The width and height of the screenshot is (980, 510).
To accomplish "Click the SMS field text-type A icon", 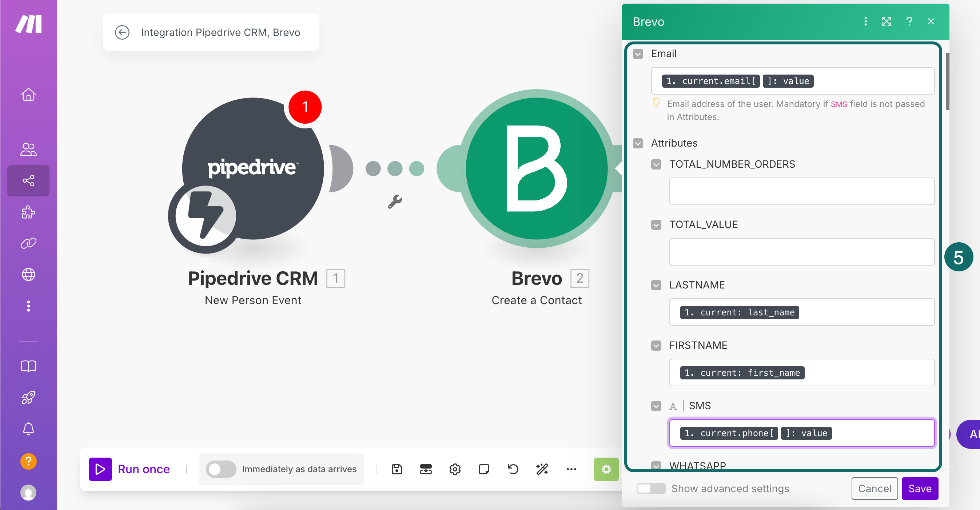I will pyautogui.click(x=673, y=406).
